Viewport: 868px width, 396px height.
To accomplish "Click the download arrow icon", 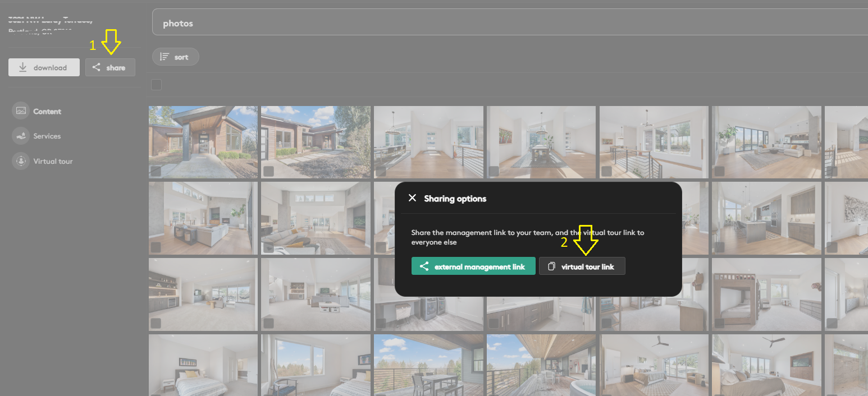I will pos(23,67).
